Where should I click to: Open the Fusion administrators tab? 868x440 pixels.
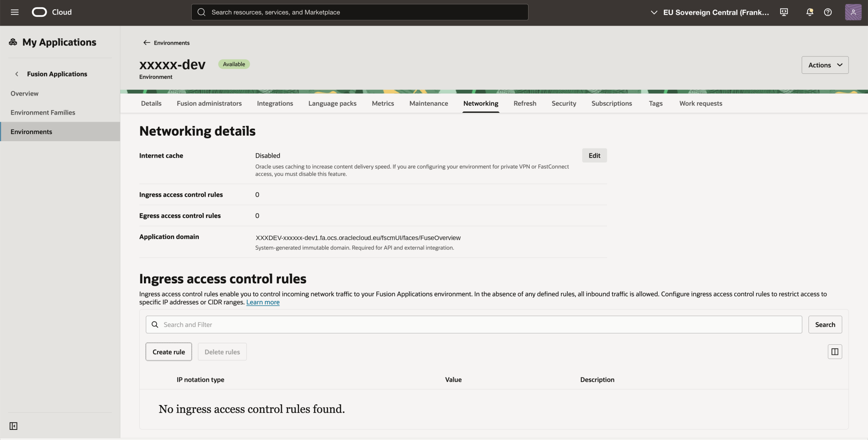click(209, 103)
